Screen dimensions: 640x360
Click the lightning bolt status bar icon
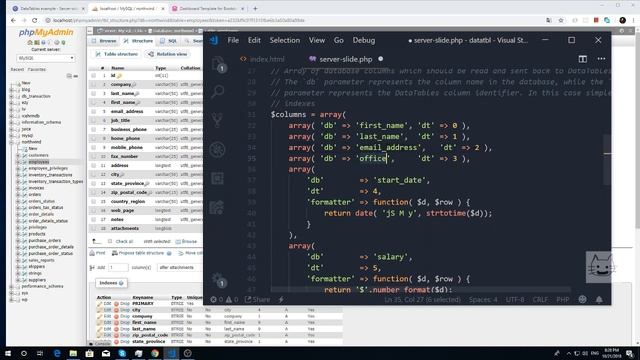click(x=281, y=300)
